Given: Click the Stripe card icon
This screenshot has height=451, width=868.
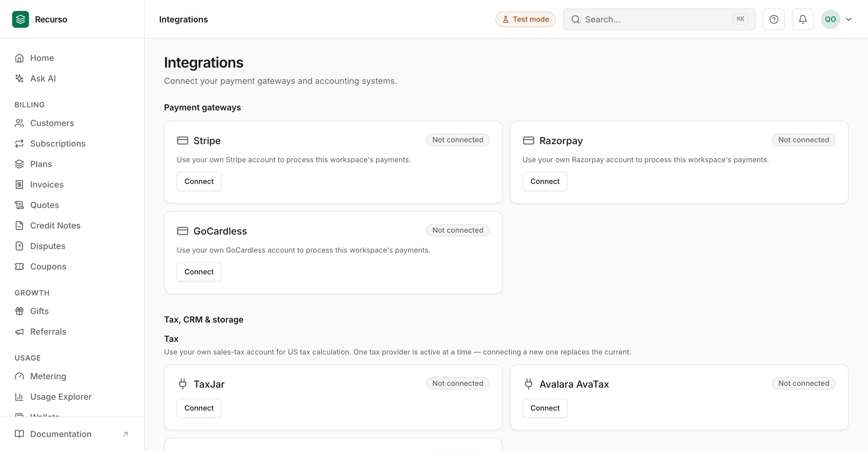Looking at the screenshot, I should pos(183,140).
